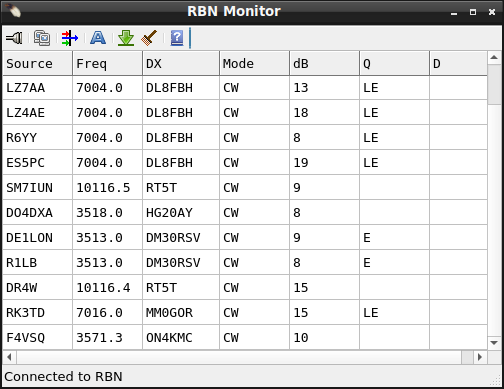Viewport: 504px width, 389px height.
Task: Click frequency 3571.3 cell
Action: pyautogui.click(x=107, y=338)
